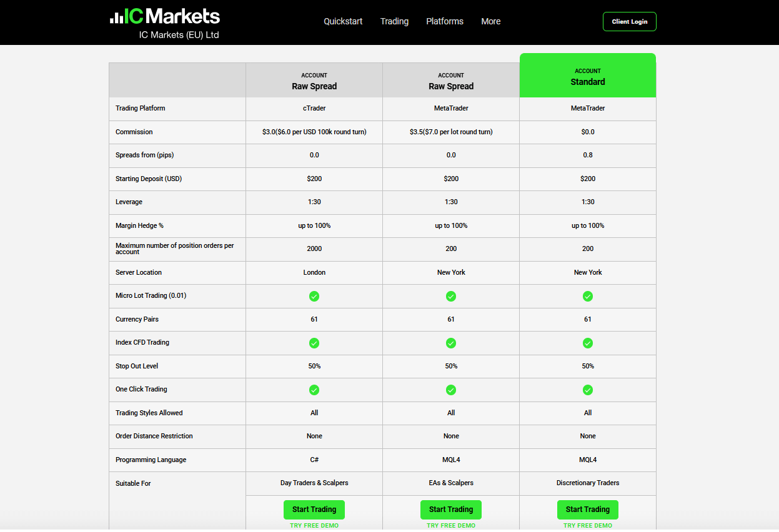Click the 'Stop Out Level' row label

pyautogui.click(x=137, y=367)
